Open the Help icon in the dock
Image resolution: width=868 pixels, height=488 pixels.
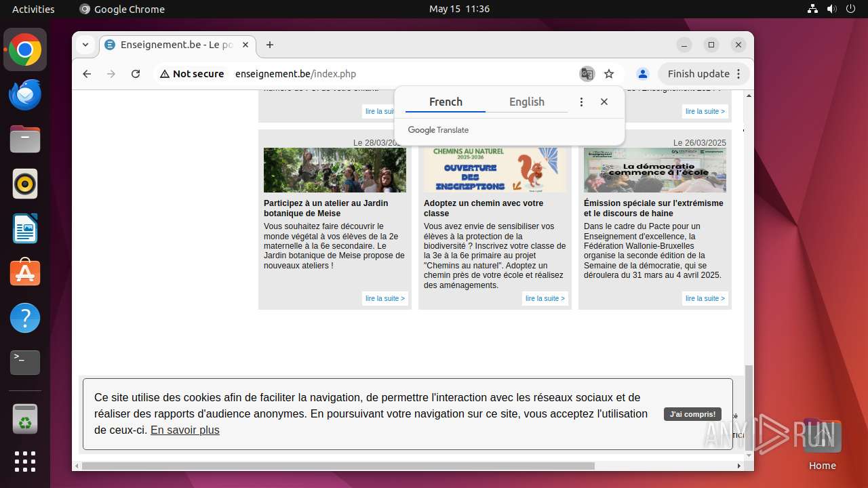[x=25, y=318]
